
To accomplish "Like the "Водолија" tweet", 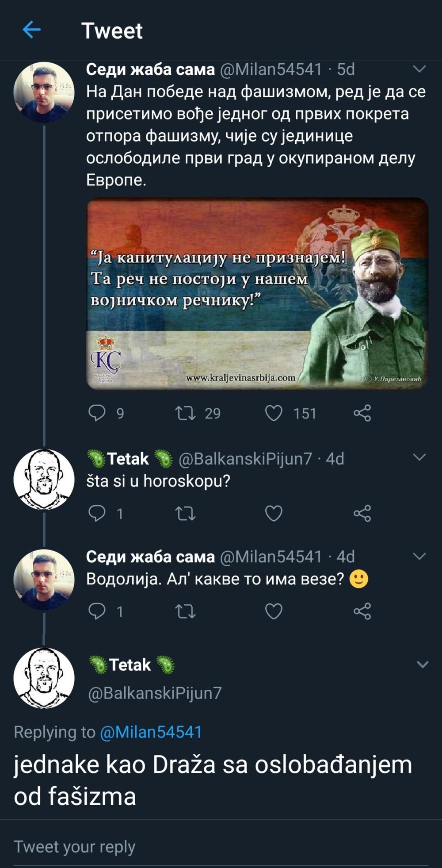I will coord(274,611).
